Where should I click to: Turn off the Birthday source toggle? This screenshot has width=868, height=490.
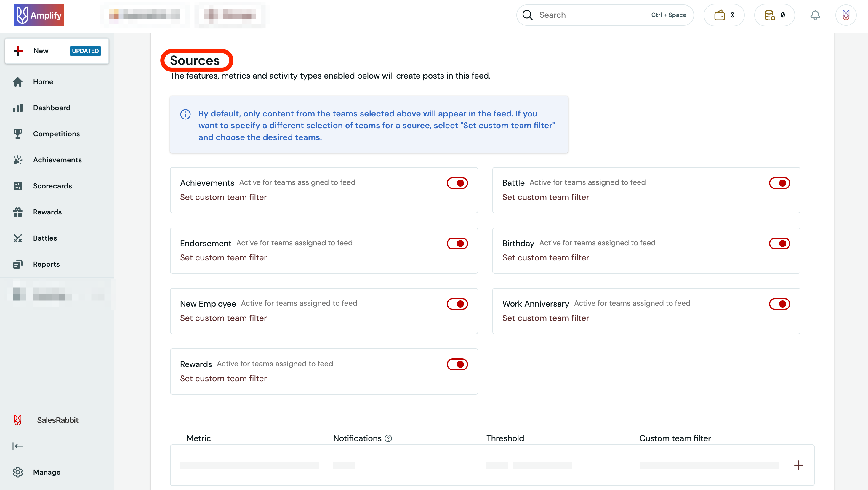pos(779,243)
